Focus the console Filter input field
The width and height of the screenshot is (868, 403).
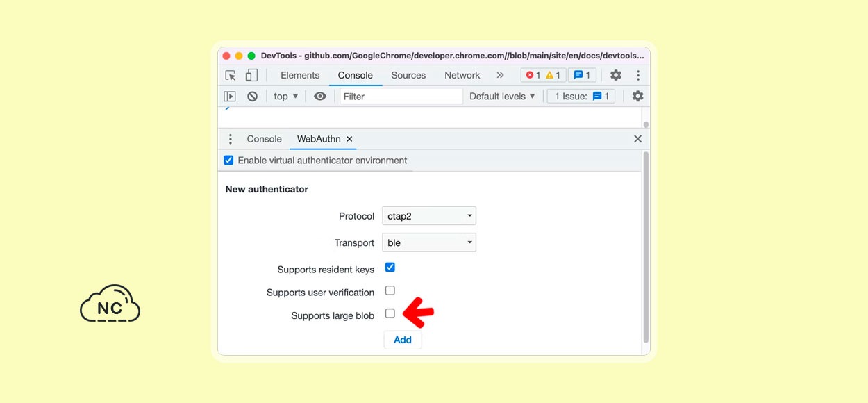tap(401, 97)
